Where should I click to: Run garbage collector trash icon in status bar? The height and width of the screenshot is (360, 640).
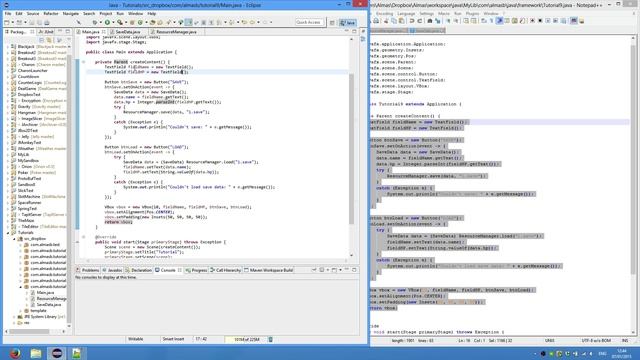[x=270, y=339]
